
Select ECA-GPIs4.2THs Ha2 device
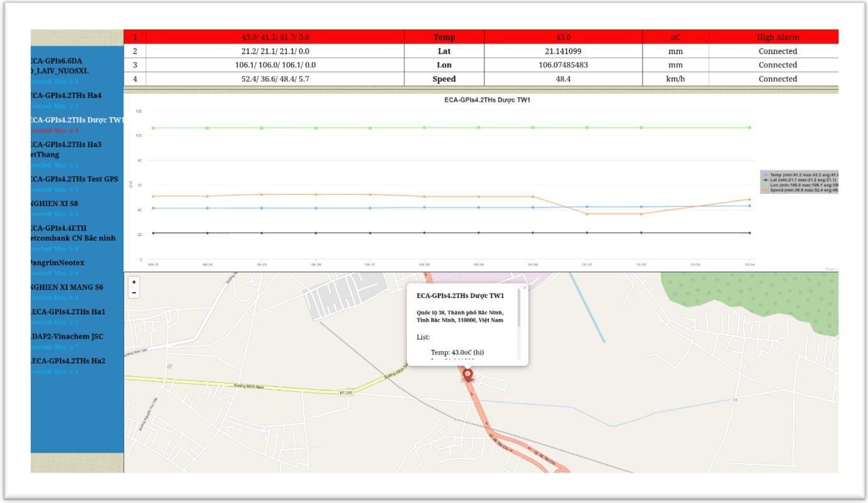coord(69,361)
